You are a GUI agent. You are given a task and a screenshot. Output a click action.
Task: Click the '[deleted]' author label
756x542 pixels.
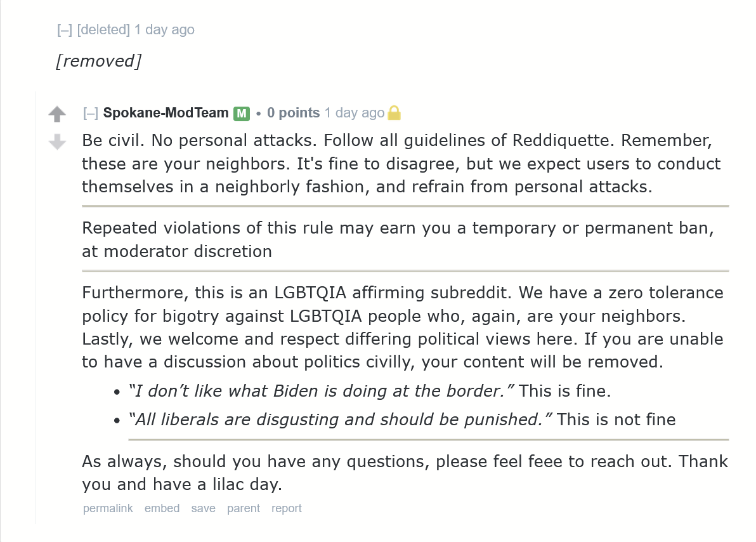click(x=103, y=30)
